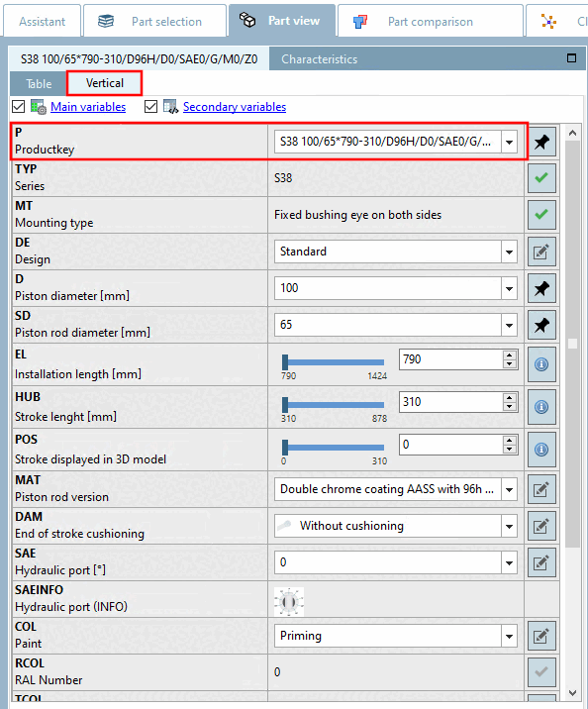Decrease POS stroke value with down spinner

510,449
